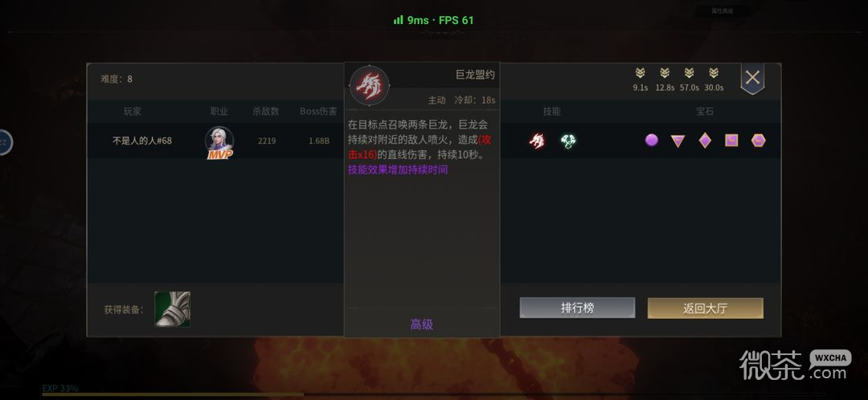Click 返回大厅 to return to lobby
Viewport: 868px width, 400px height.
point(706,308)
